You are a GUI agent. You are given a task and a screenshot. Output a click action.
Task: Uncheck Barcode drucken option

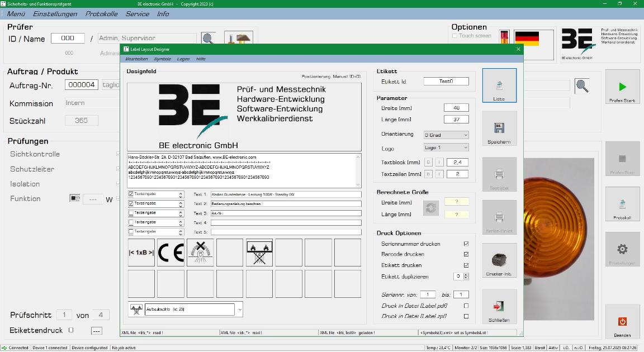(x=466, y=255)
